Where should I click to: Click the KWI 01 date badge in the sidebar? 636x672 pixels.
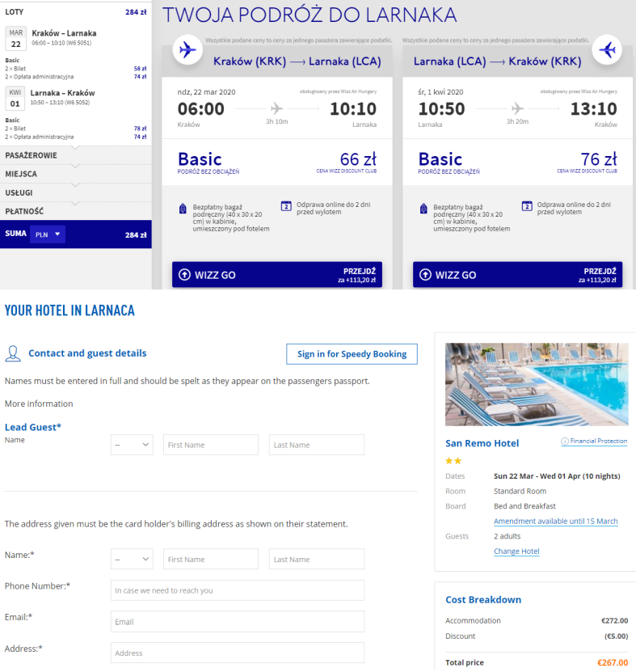[x=15, y=98]
